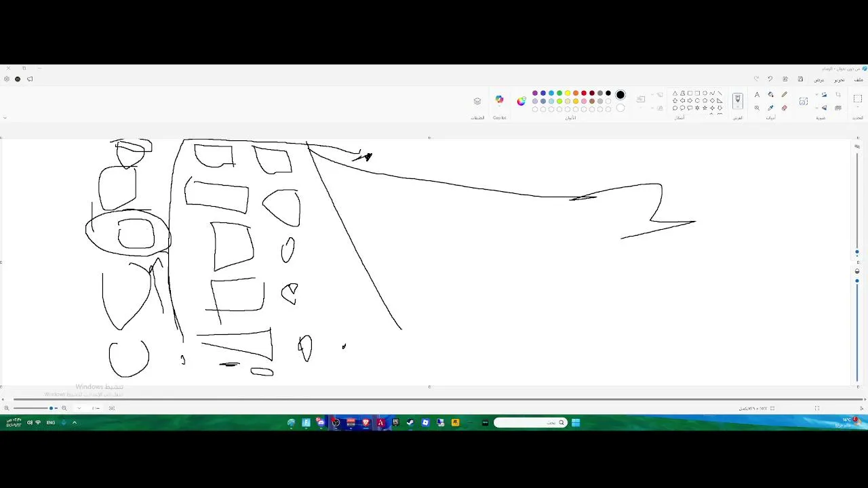Click the Crop image icon
868x488 pixels.
tap(838, 95)
